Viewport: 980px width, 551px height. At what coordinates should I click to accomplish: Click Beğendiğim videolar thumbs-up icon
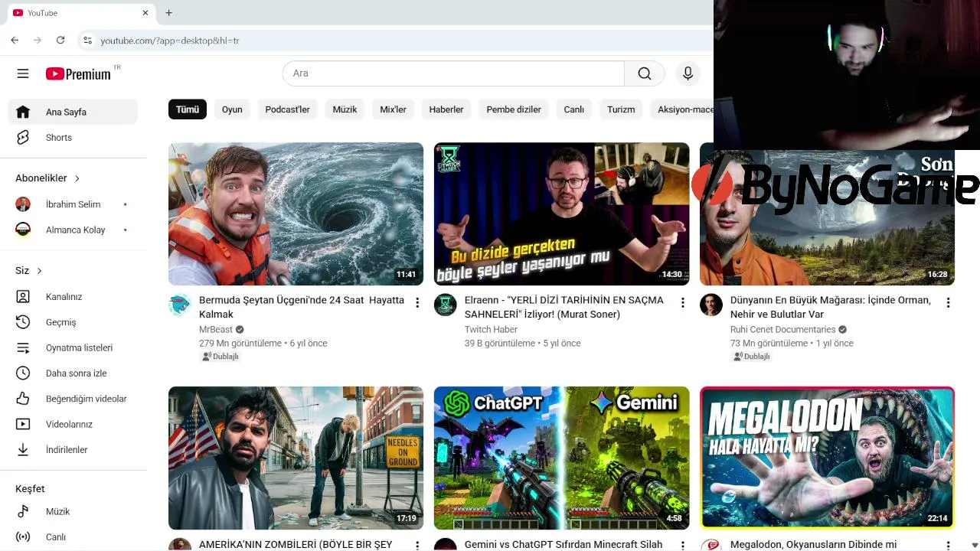23,399
